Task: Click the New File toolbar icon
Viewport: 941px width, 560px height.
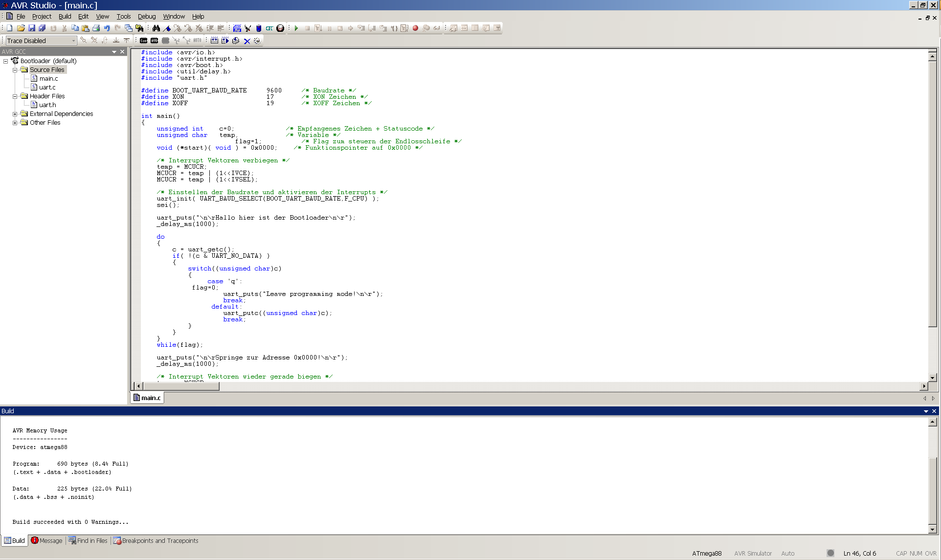Action: 9,28
